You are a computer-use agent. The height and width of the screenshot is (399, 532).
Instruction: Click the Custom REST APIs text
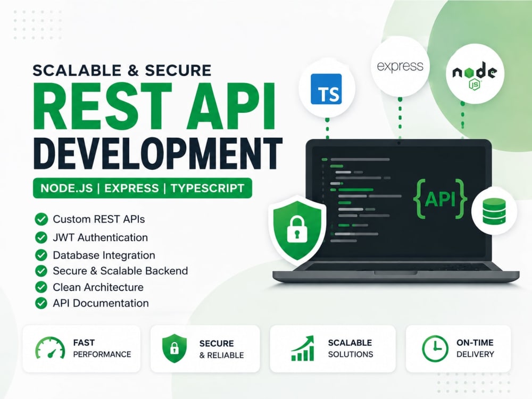(x=99, y=219)
